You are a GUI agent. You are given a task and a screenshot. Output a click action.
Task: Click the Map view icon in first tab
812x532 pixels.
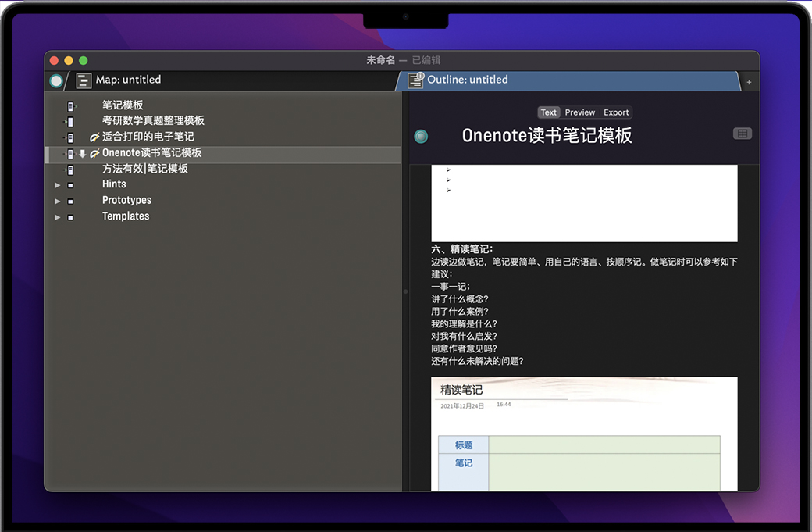(x=84, y=80)
